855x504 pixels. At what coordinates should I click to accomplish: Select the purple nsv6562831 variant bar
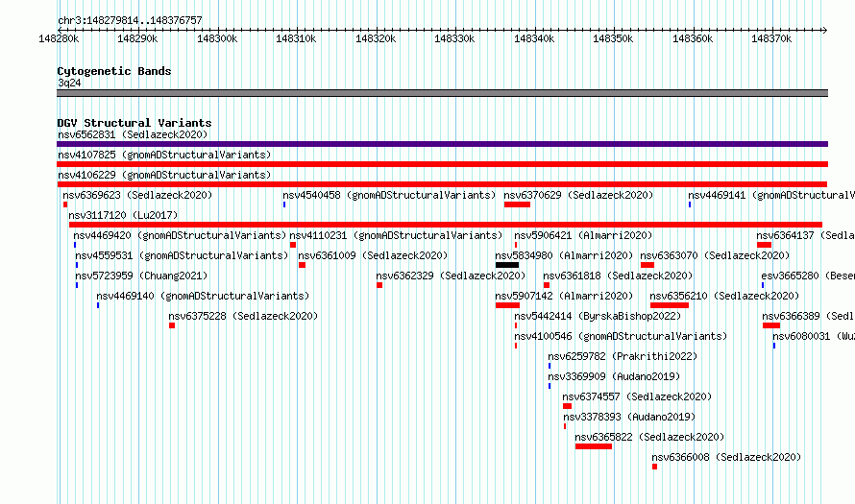point(442,144)
